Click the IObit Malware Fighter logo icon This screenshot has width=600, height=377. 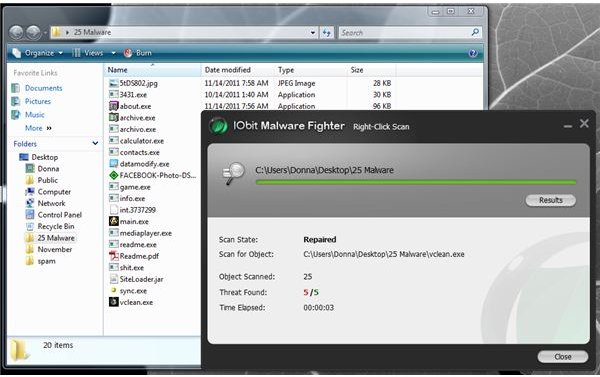218,126
